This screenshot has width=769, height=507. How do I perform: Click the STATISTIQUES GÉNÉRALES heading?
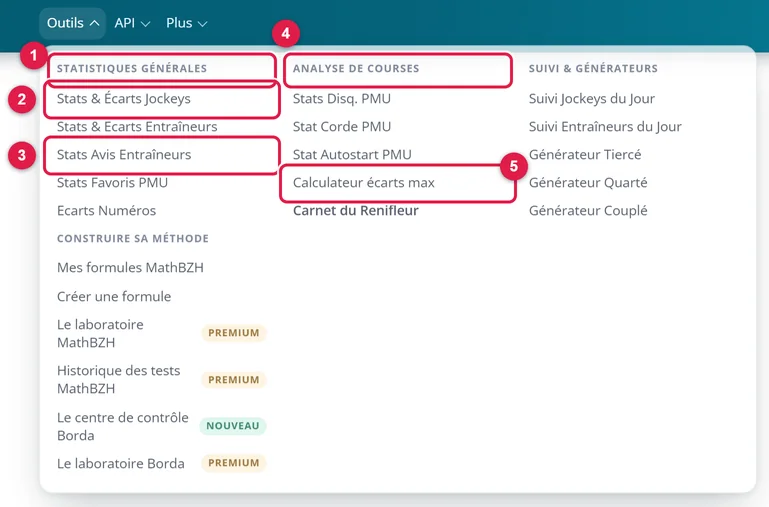click(132, 68)
